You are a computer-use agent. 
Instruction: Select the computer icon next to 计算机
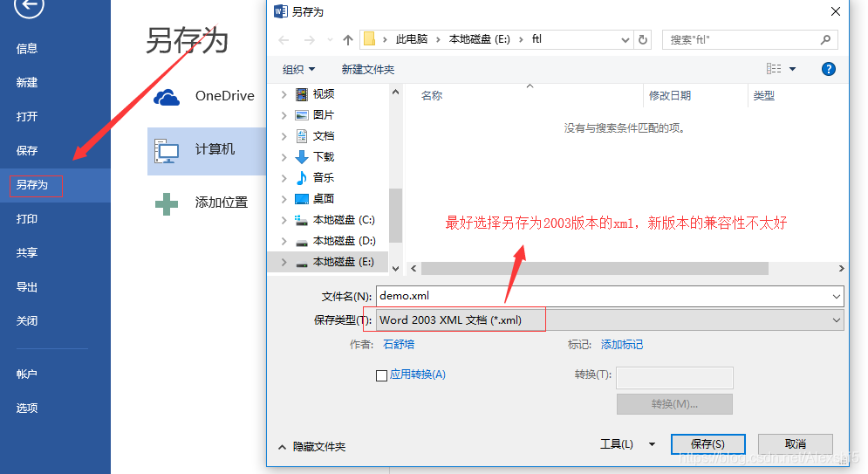(166, 151)
